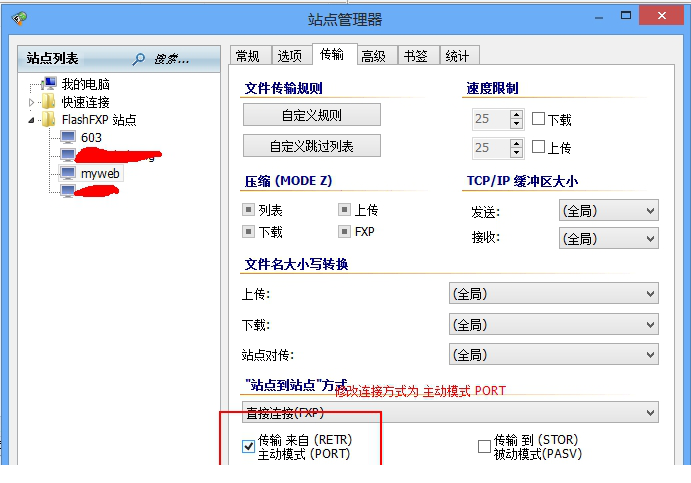Click the download speed limit field

pos(491,119)
